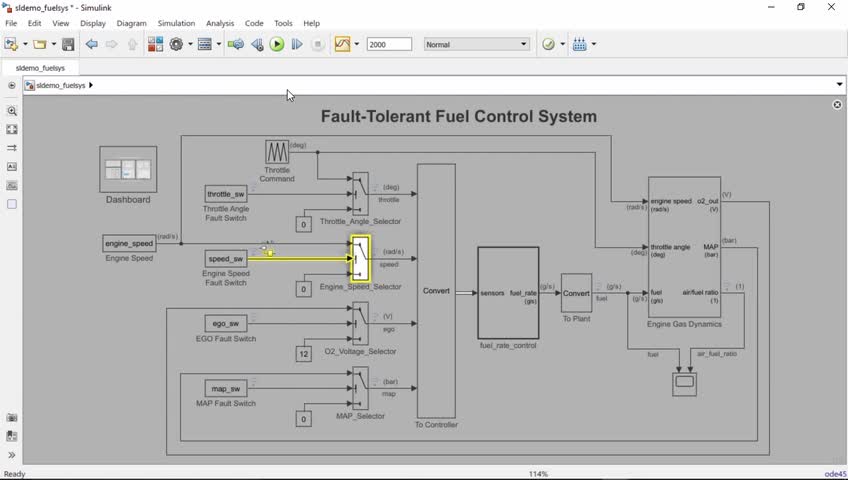The width and height of the screenshot is (848, 480).
Task: Expand the Model Explorer dropdown arrow
Action: 218,44
